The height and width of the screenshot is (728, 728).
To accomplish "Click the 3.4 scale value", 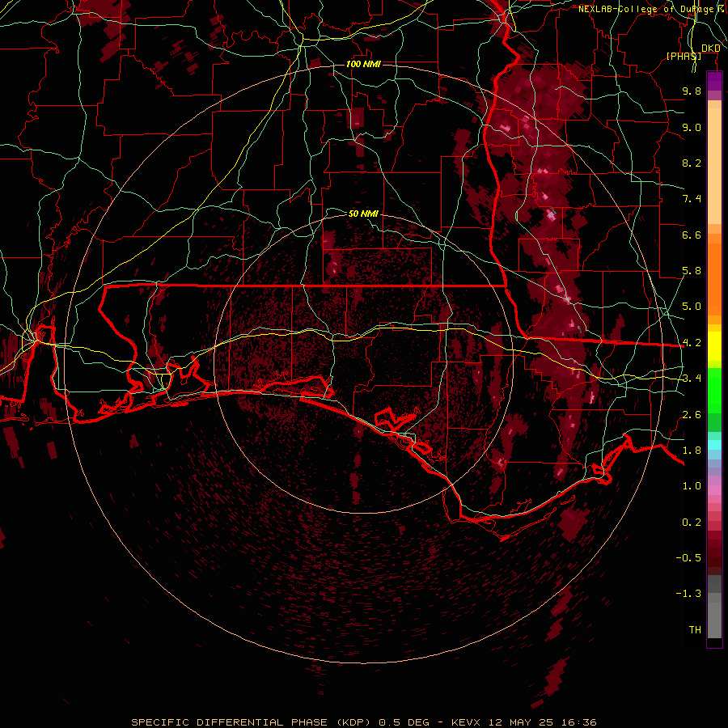I will (692, 379).
